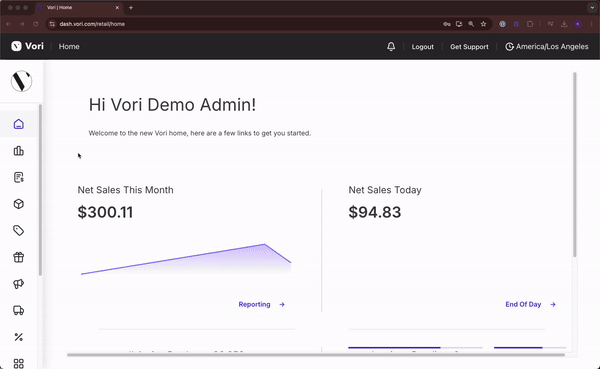Open the gift box sidebar icon
Viewport: 600px width, 369px height.
[18, 257]
